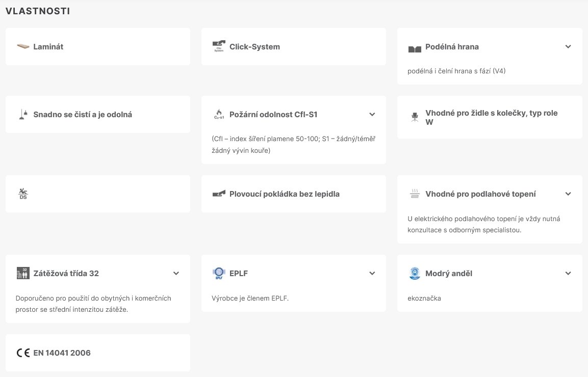Screen dimensions: 588x377
Task: Collapse the Vhodné pro podlahové topení chevron
Action: pos(568,194)
